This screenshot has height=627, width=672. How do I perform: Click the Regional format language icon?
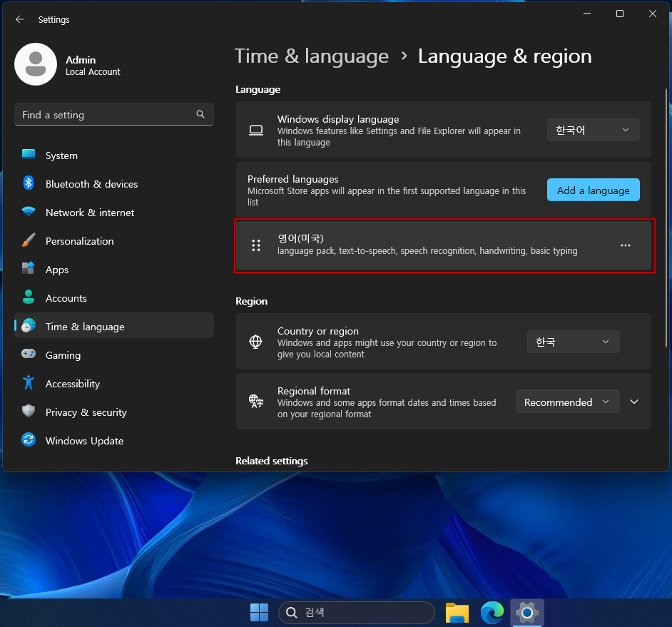pyautogui.click(x=256, y=402)
